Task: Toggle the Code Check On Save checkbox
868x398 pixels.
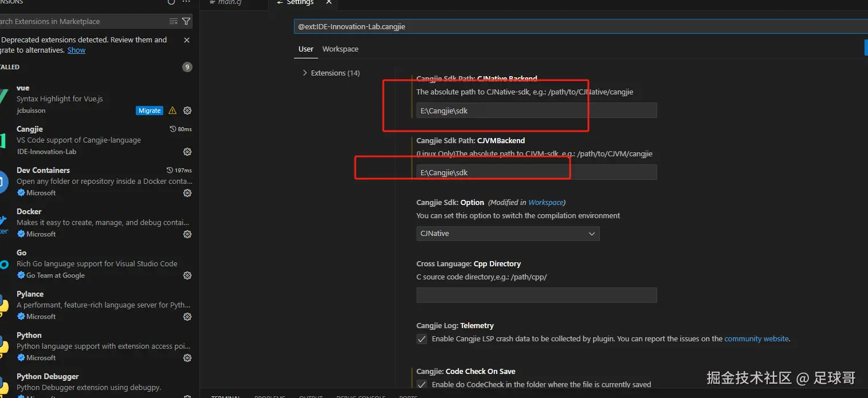Action: tap(422, 385)
